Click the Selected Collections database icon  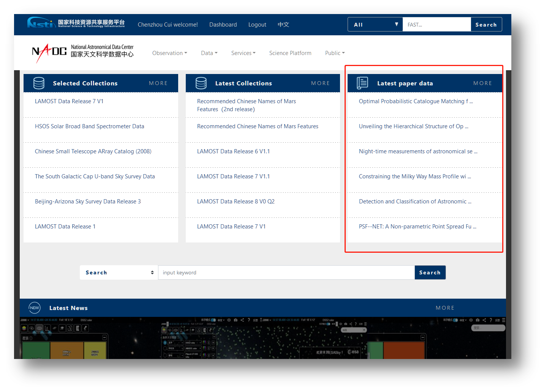[x=39, y=83]
